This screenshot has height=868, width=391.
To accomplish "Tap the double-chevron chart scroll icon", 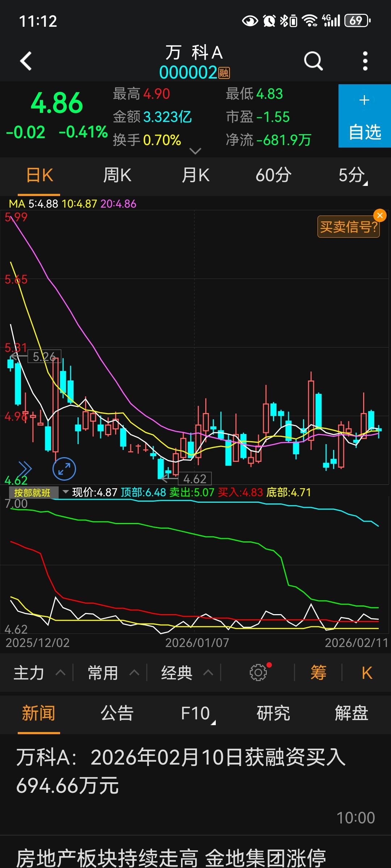I will [25, 469].
